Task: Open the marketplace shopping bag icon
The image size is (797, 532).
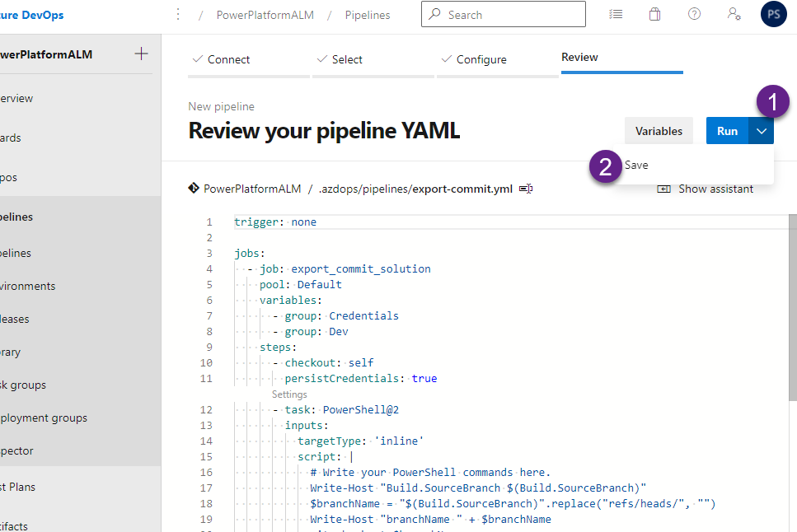Action: coord(654,15)
